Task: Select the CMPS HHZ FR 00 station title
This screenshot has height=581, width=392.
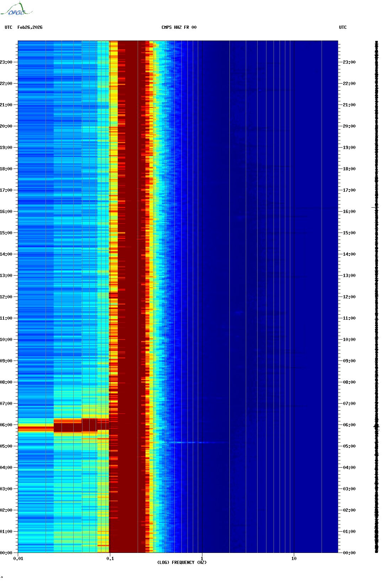Action: [179, 27]
